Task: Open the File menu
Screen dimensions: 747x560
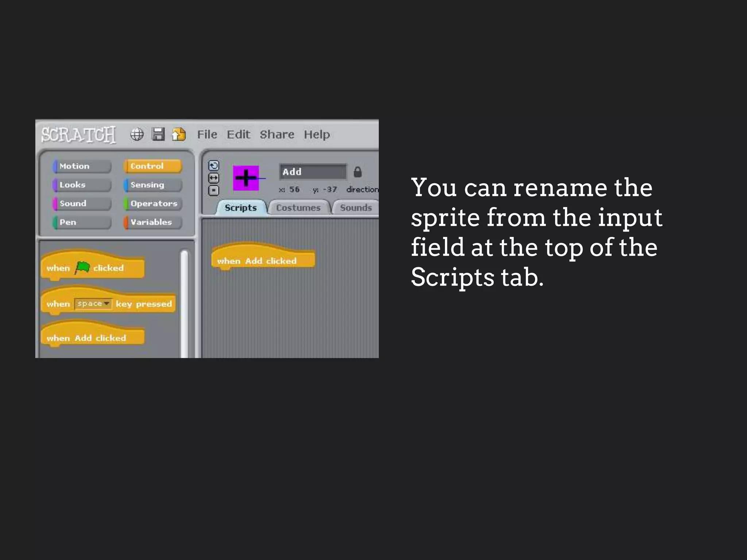Action: tap(207, 135)
